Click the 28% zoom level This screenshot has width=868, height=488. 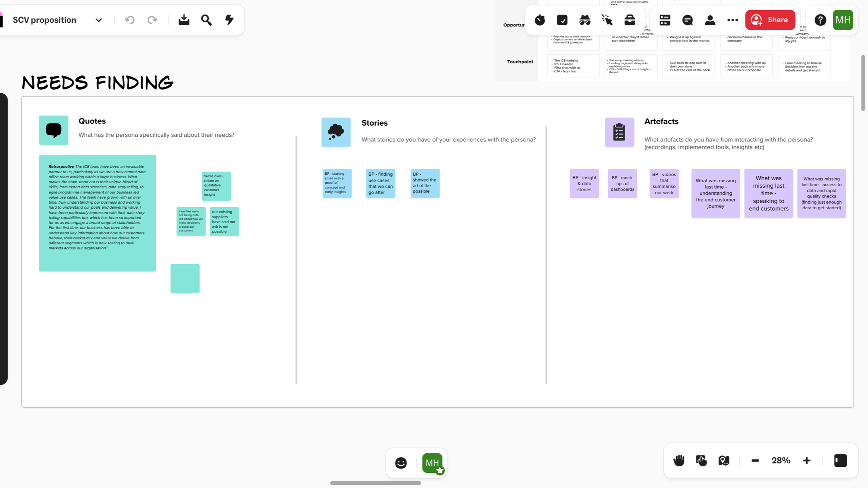click(x=781, y=461)
